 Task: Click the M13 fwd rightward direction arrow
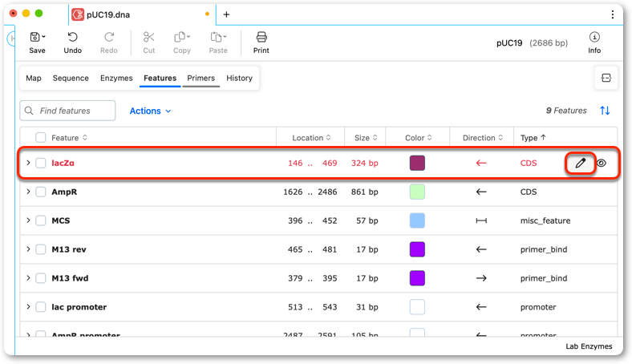tap(481, 278)
